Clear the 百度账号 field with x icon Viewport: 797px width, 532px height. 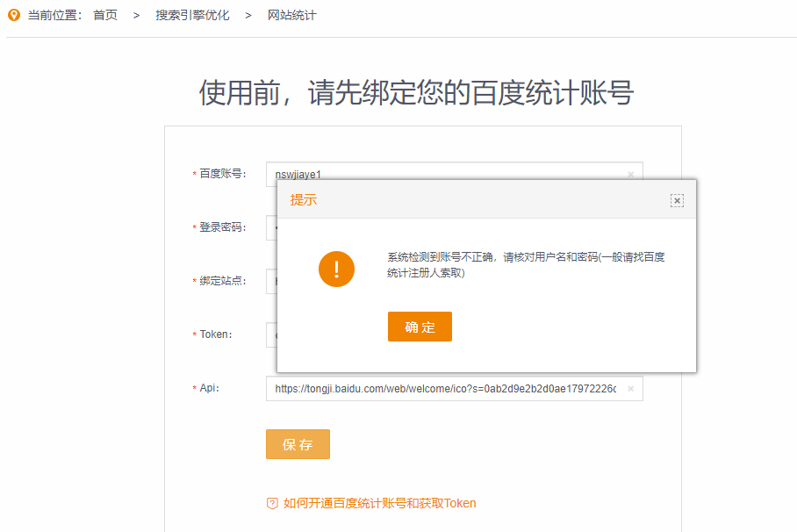click(631, 175)
